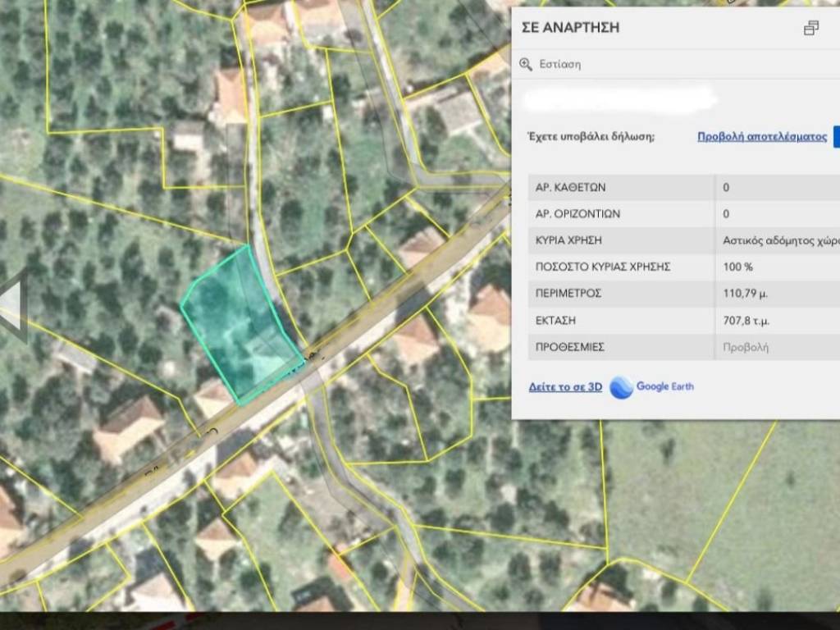This screenshot has height=630, width=840.
Task: Open the Προβολή αποτελέσματος link
Action: click(761, 137)
